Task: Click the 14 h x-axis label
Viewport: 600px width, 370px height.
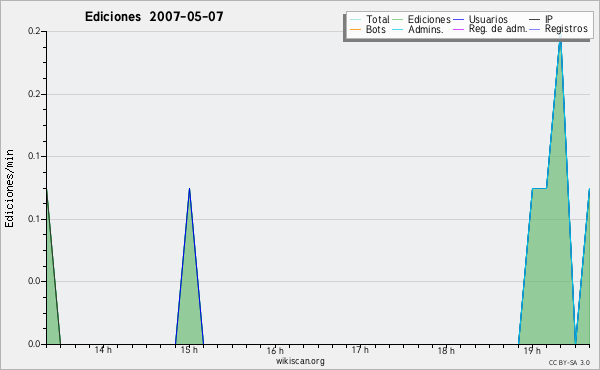Action: coord(103,350)
